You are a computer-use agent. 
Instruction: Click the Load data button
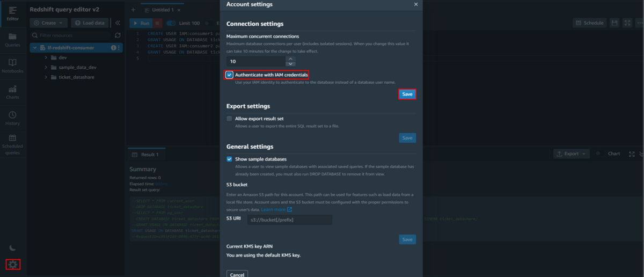(x=90, y=23)
